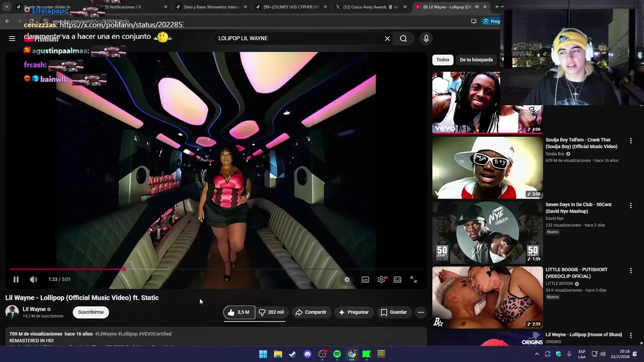Viewport: 644px width, 362px height.
Task: Mute the video player volume
Action: click(33, 280)
